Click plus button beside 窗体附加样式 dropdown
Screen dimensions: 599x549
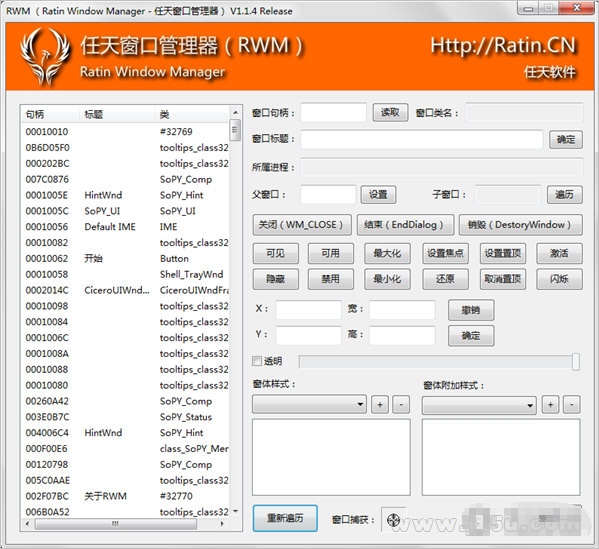point(550,405)
